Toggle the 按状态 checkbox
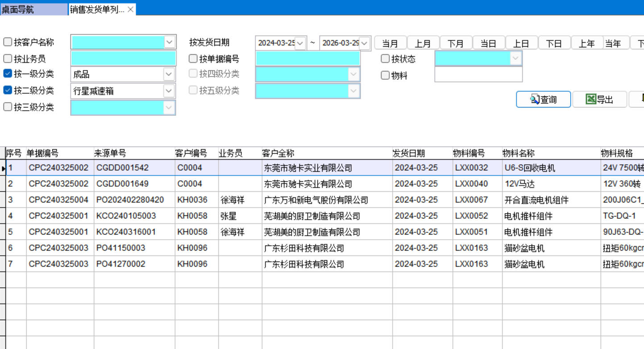 tap(385, 58)
